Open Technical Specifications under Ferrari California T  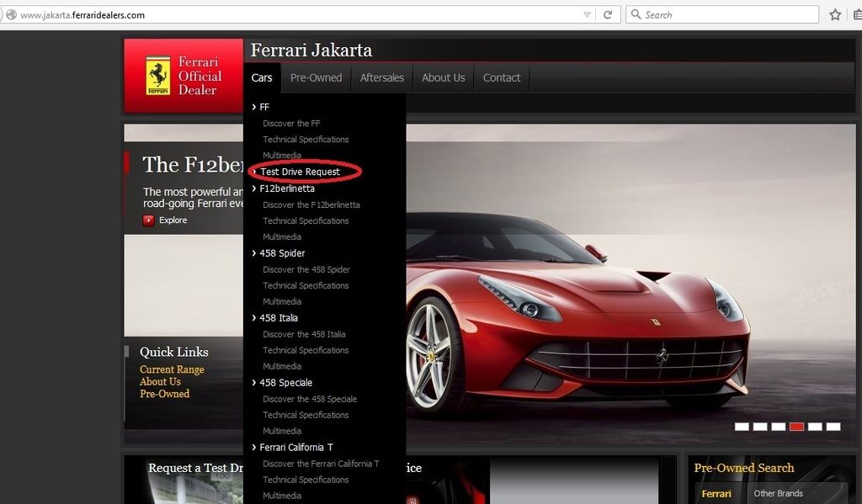306,480
